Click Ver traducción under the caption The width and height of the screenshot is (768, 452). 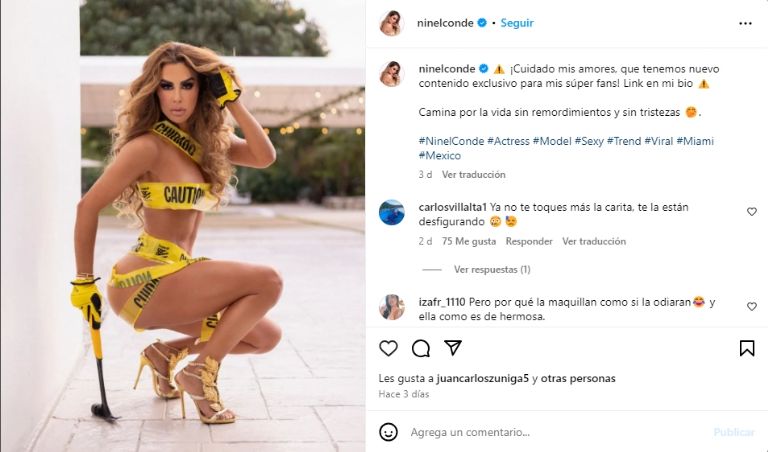(474, 174)
